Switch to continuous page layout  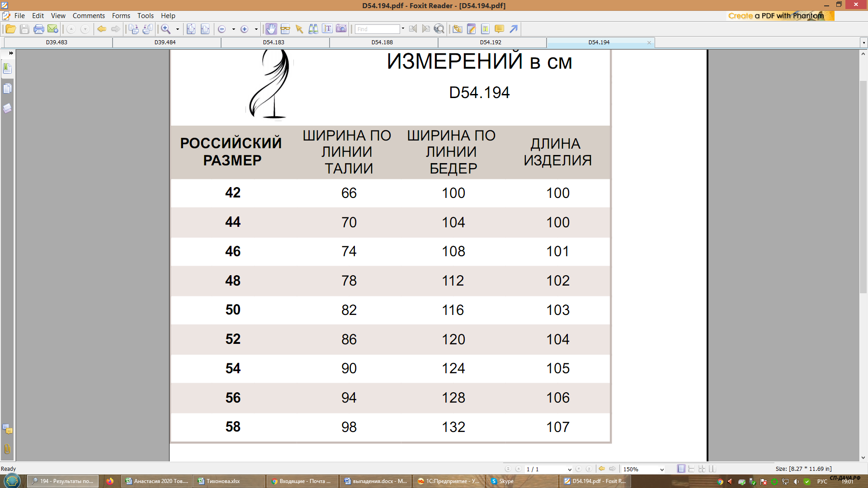691,469
